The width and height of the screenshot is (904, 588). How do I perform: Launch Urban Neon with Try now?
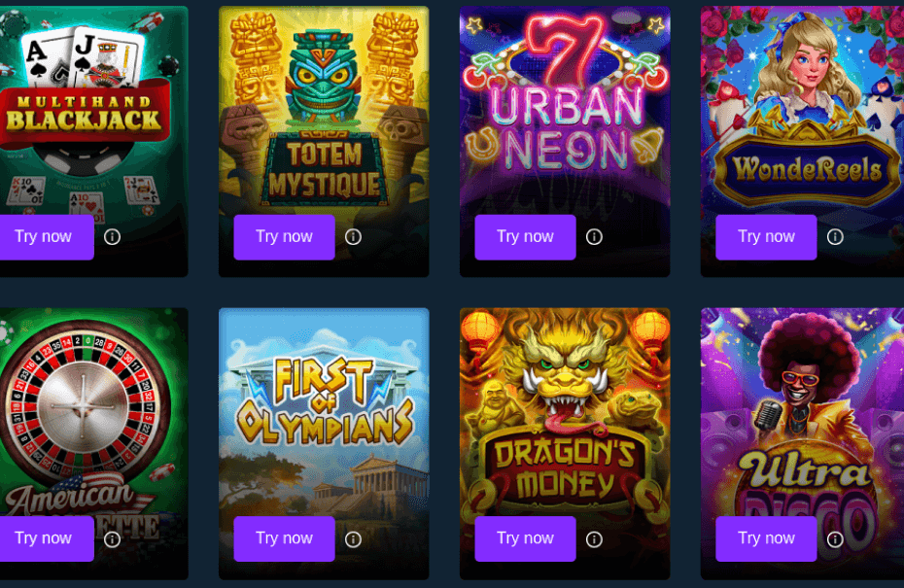coord(525,237)
